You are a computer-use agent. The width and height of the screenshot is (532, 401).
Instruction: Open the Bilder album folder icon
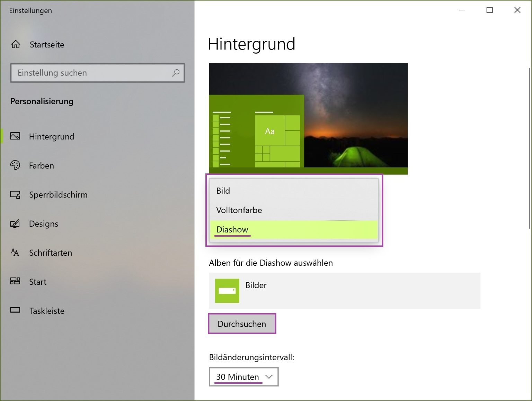[227, 291]
